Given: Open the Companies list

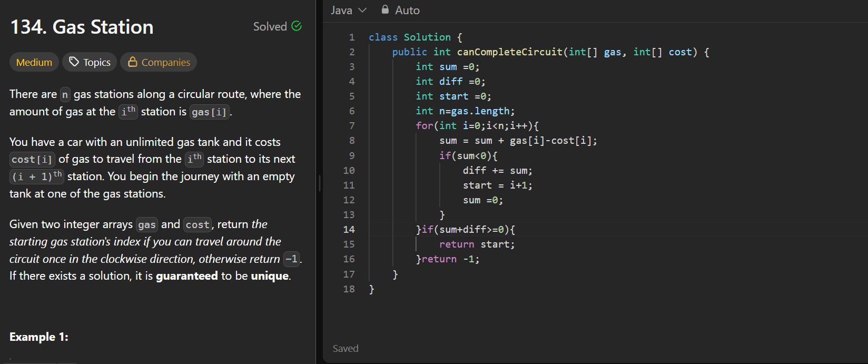Looking at the screenshot, I should pyautogui.click(x=159, y=62).
